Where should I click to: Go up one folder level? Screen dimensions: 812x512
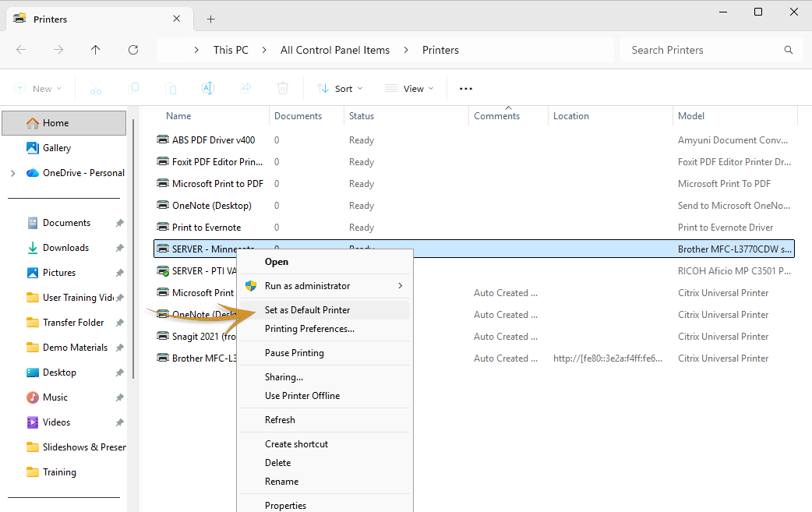click(x=95, y=50)
